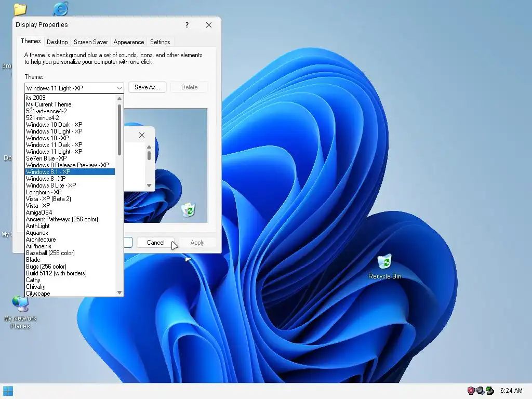Go to the Settings tab
The image size is (532, 399).
(x=160, y=42)
